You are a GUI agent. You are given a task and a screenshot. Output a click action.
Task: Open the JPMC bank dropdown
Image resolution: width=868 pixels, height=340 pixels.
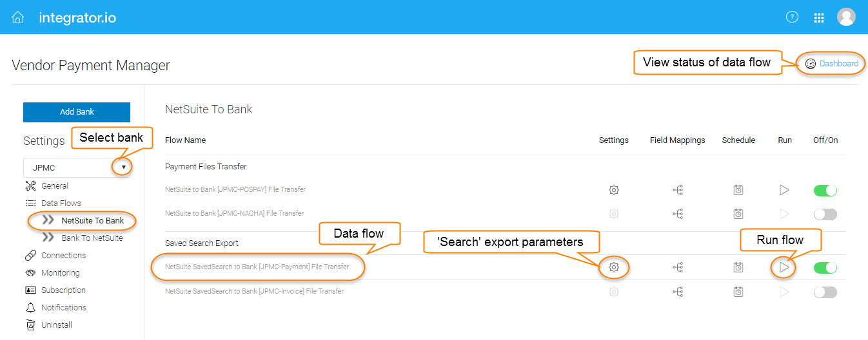[x=77, y=167]
